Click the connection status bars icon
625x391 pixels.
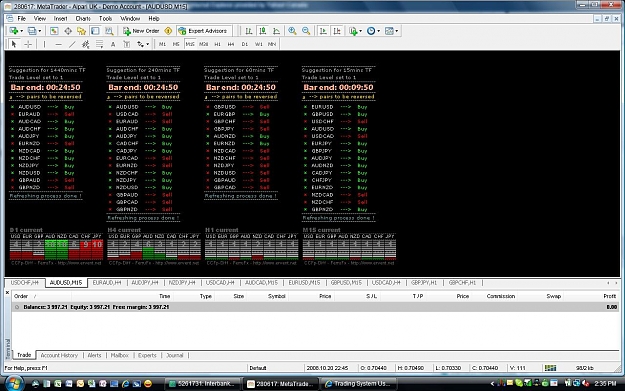550,368
